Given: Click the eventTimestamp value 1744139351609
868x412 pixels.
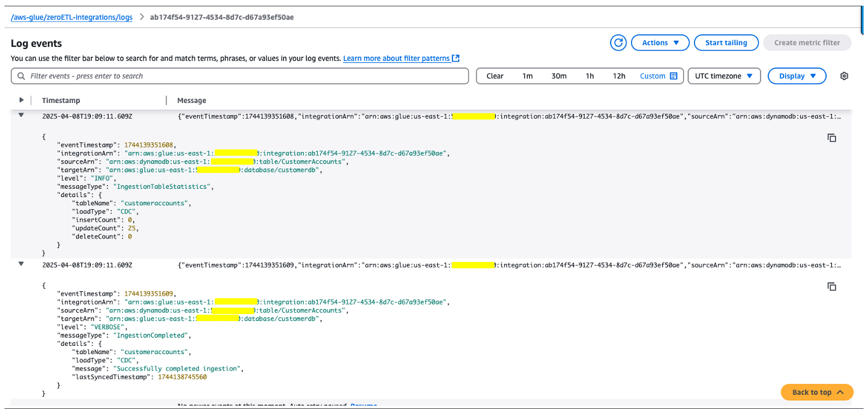Looking at the screenshot, I should tap(149, 294).
